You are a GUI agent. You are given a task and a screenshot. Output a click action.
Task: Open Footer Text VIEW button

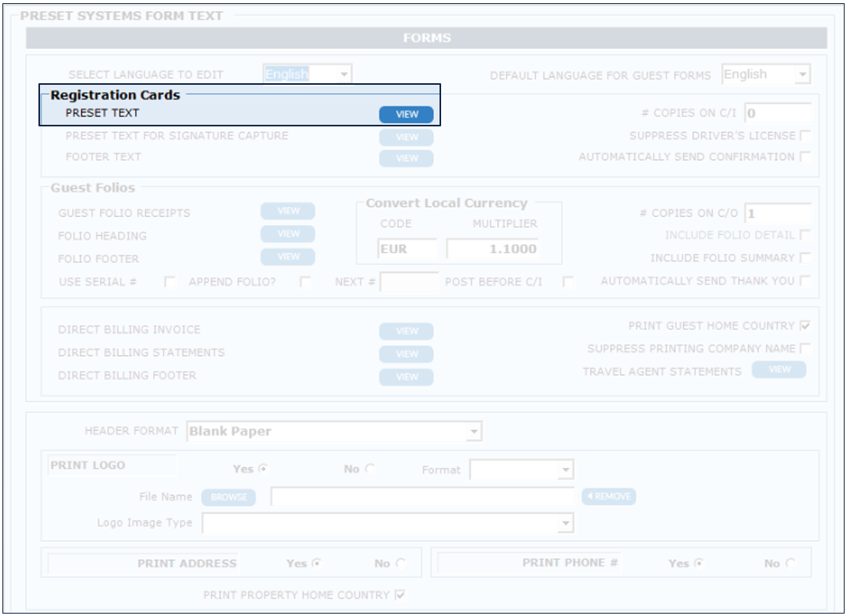pos(406,158)
